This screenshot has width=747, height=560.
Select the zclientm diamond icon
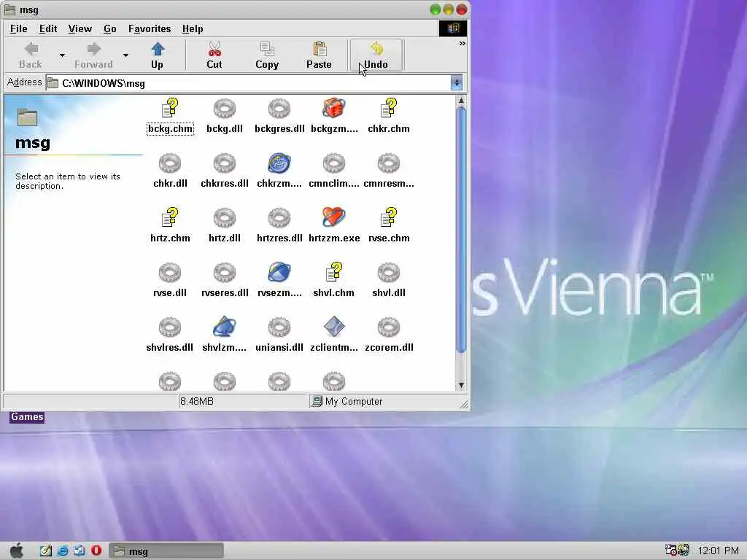point(334,327)
